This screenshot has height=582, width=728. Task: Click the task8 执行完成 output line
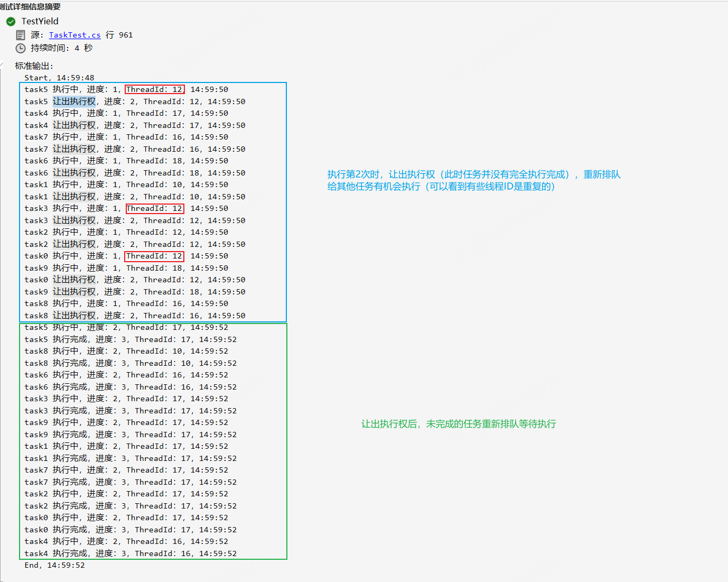(130, 363)
